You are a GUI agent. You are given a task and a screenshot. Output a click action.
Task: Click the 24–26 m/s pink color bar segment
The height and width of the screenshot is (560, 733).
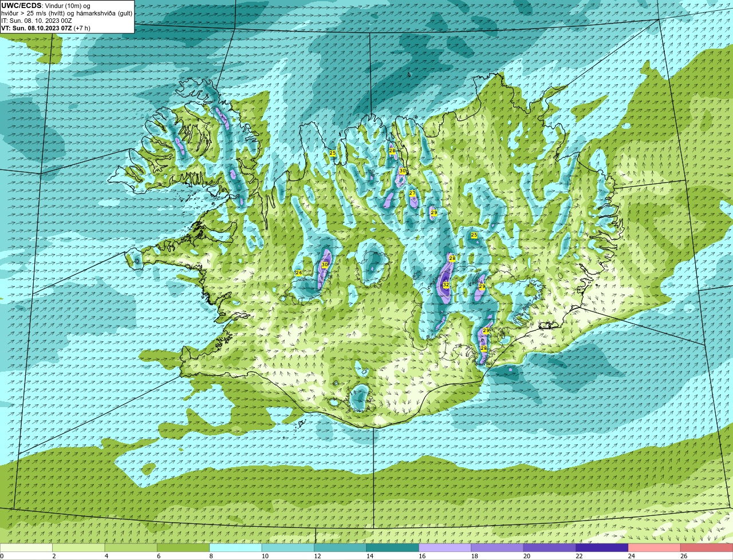(655, 547)
